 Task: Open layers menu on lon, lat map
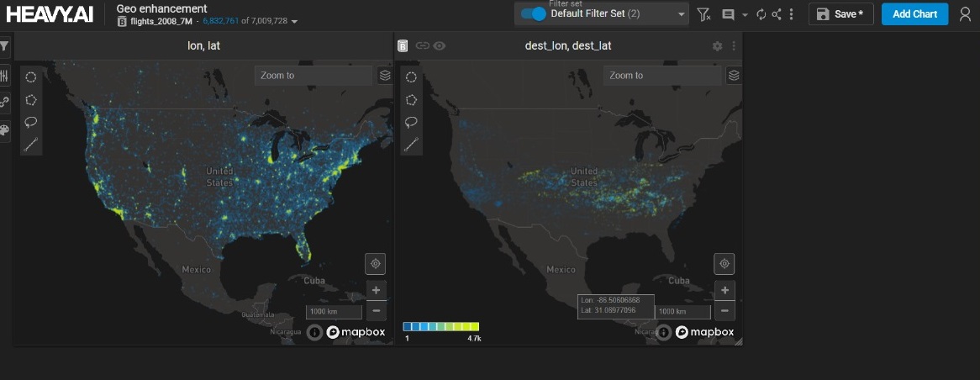point(385,76)
